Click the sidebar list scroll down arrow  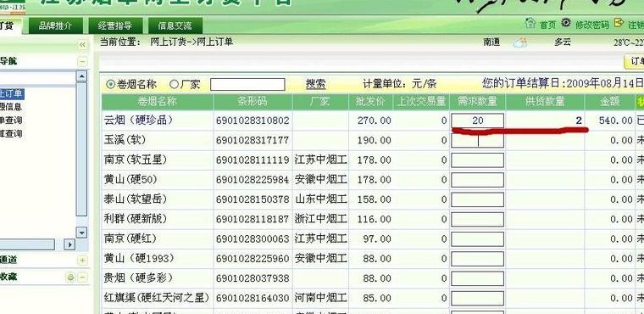click(81, 233)
